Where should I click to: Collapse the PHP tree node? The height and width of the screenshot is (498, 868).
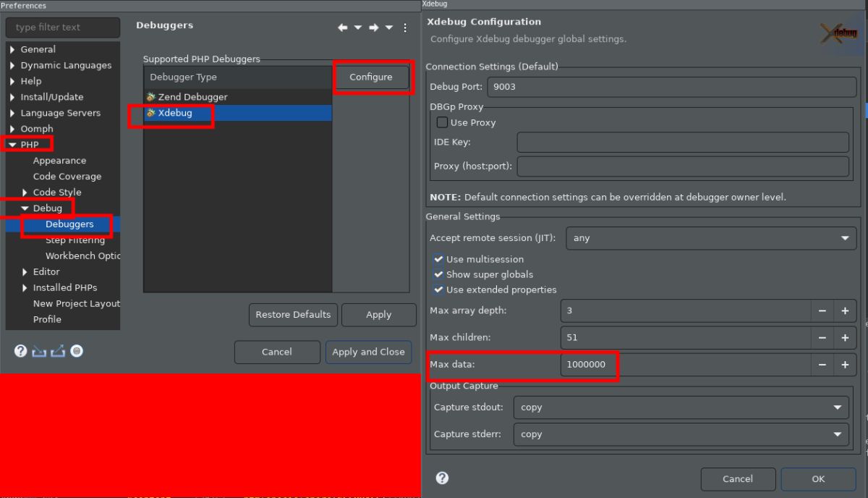(x=12, y=145)
